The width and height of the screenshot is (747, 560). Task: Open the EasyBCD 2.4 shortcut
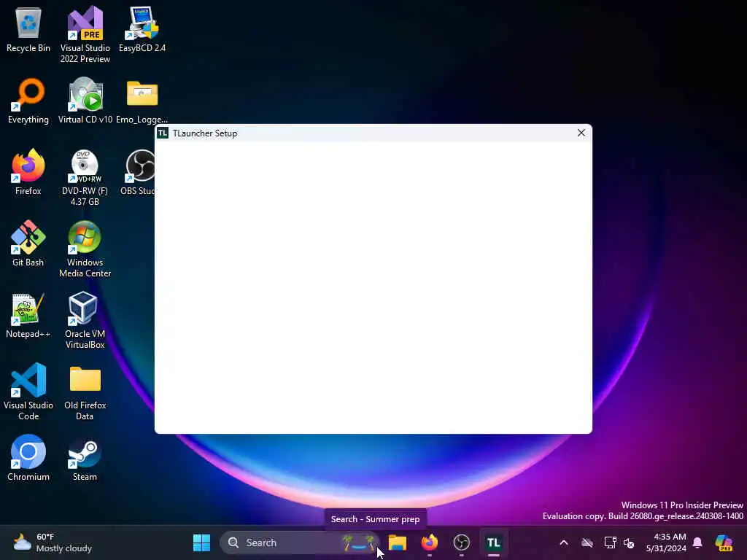(142, 30)
